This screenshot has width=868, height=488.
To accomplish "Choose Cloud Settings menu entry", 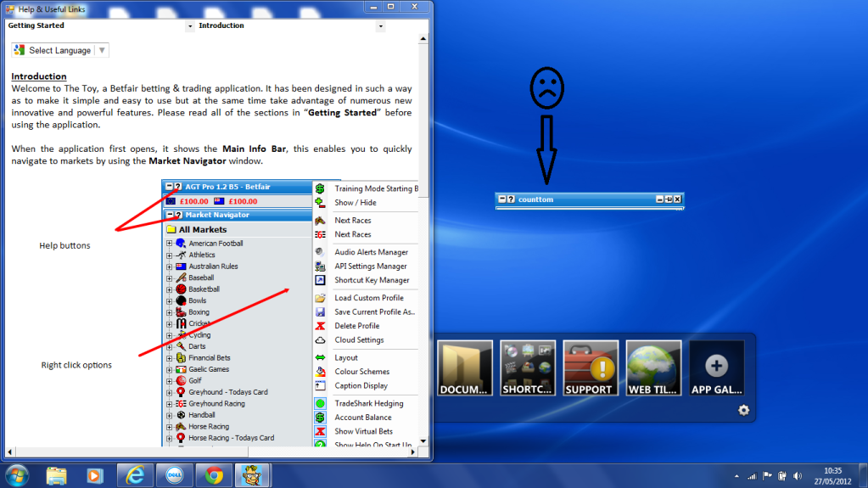I will tap(359, 340).
